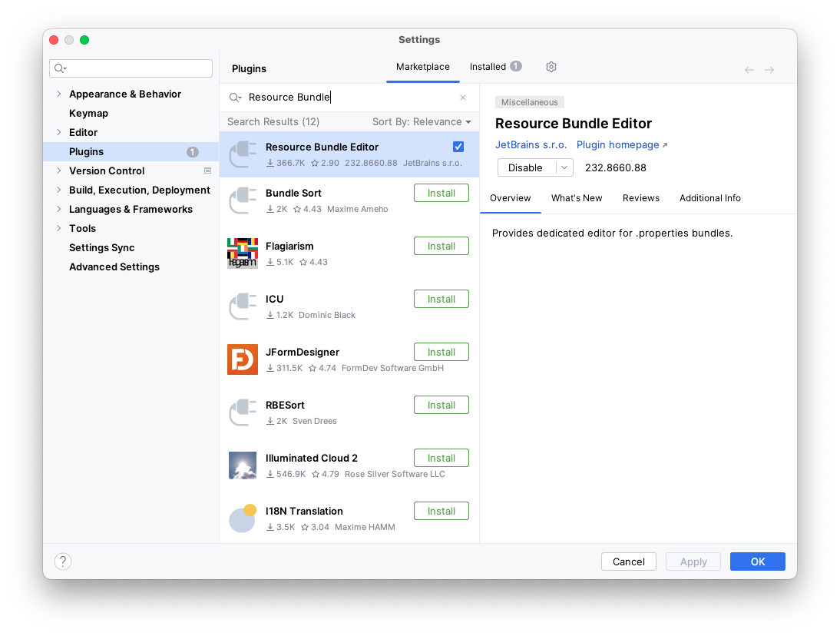Switch to the Installed tab

coord(488,67)
